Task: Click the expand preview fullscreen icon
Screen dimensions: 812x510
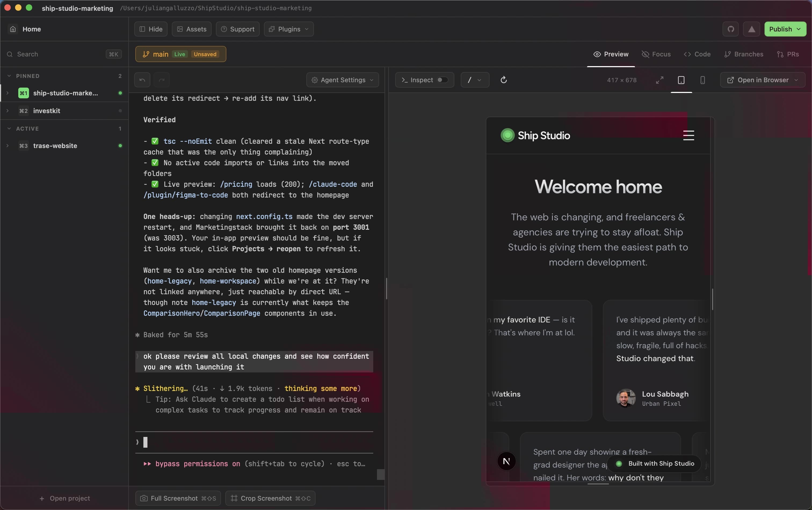Action: coord(660,80)
